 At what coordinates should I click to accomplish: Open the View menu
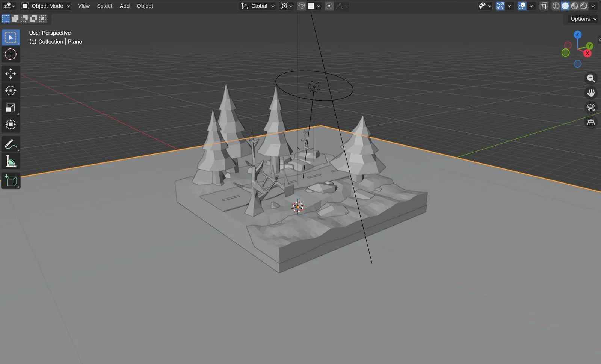pyautogui.click(x=84, y=6)
